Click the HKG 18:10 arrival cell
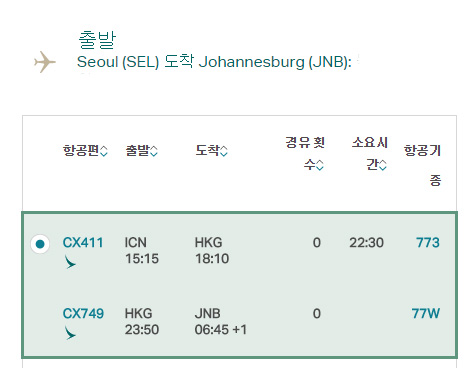Viewport: 473px width, 368px height. (x=212, y=250)
